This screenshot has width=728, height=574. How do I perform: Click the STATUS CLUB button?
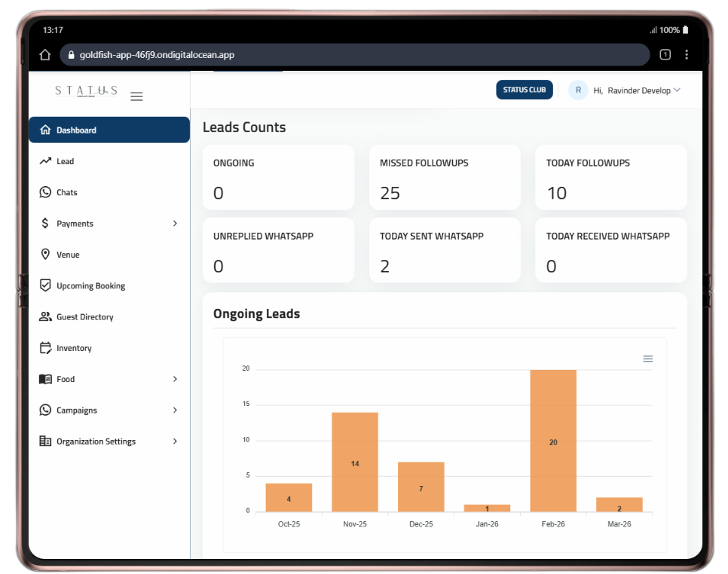pyautogui.click(x=524, y=89)
